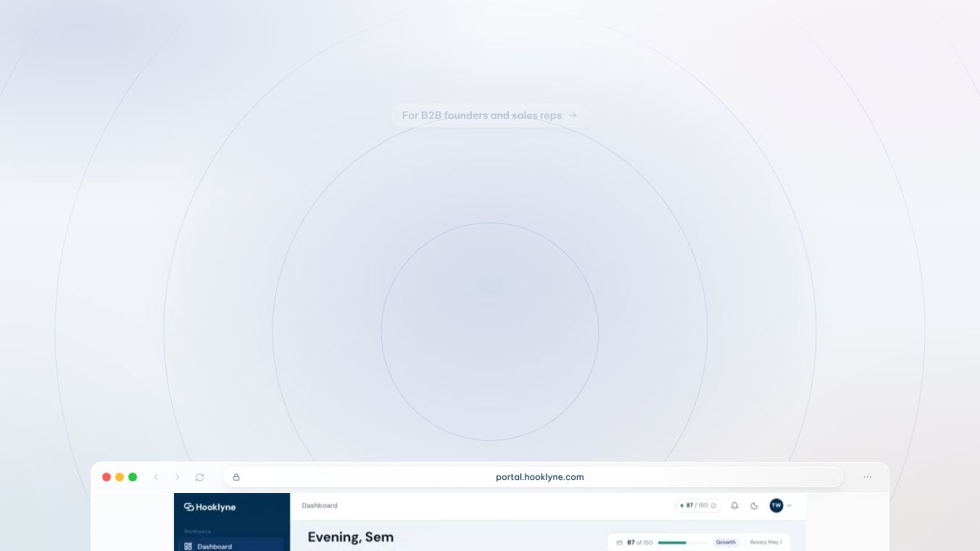Close the browser window with the red button
The width and height of the screenshot is (980, 551).
tap(107, 477)
